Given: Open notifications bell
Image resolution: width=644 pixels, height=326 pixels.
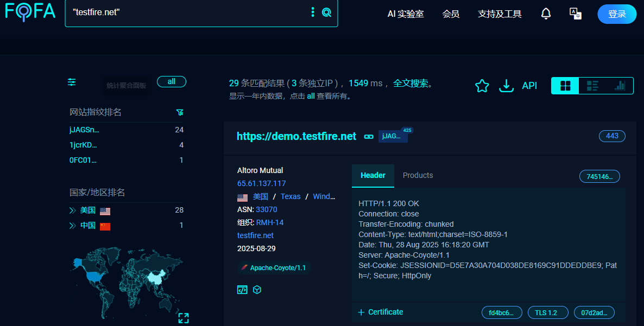Looking at the screenshot, I should click(546, 14).
